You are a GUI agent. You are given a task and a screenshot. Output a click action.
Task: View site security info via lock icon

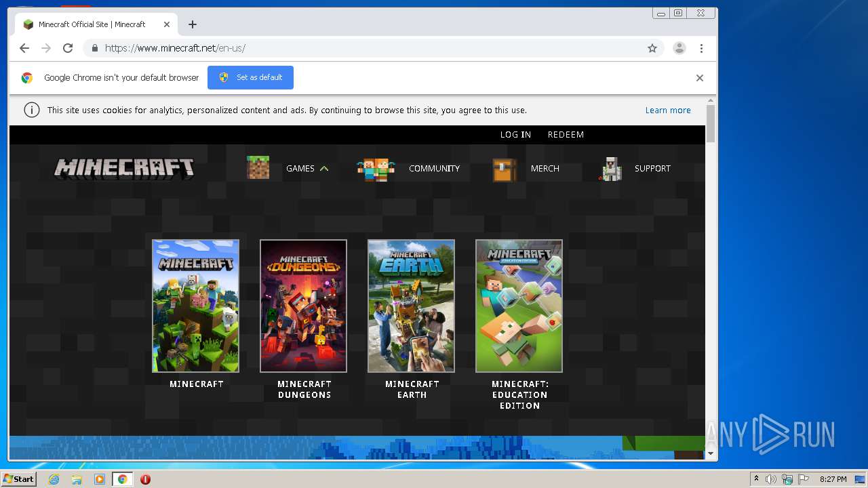click(x=94, y=48)
